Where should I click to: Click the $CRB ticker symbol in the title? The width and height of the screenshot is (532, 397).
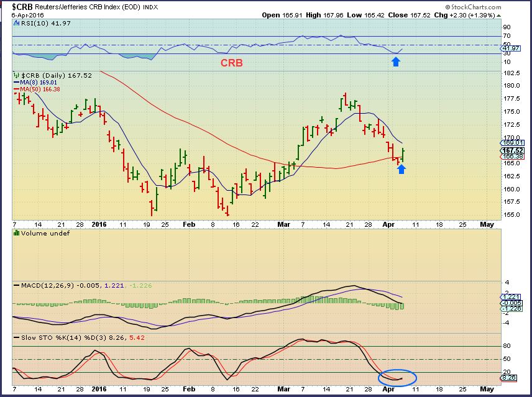(22, 7)
